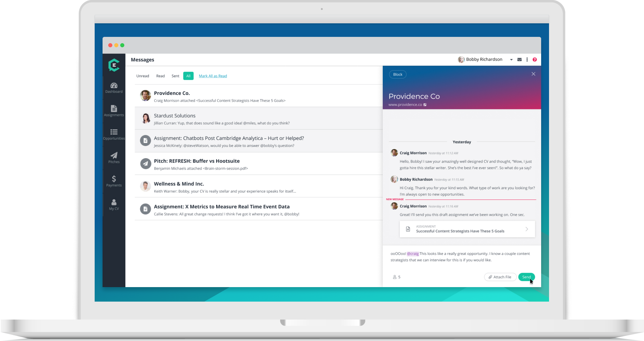Toggle the Read messages filter
The width and height of the screenshot is (644, 341).
[x=160, y=76]
